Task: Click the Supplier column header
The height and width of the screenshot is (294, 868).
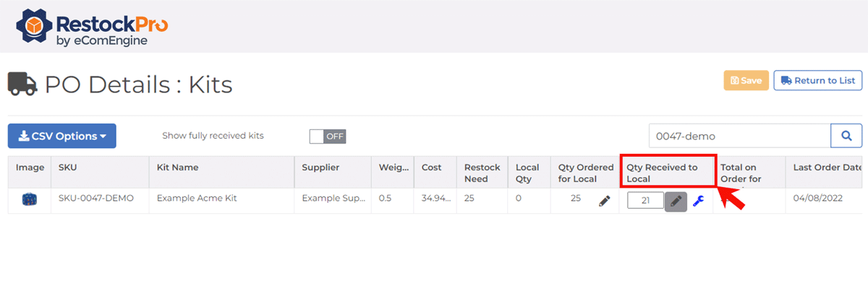Action: [x=320, y=168]
